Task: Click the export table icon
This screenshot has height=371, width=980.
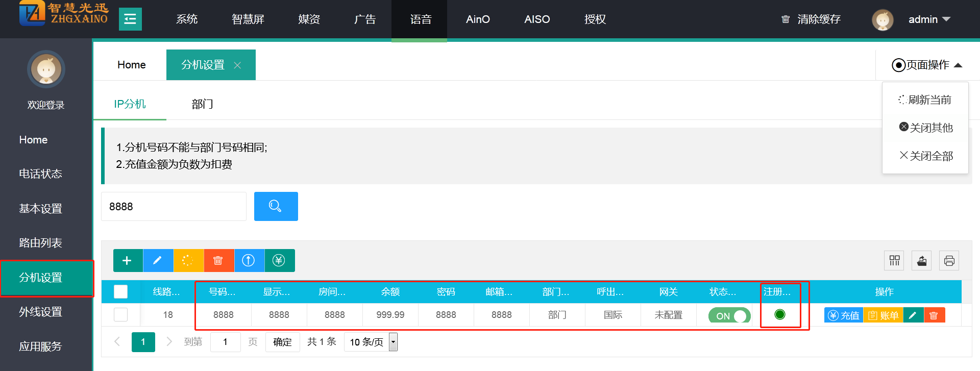Action: click(922, 261)
